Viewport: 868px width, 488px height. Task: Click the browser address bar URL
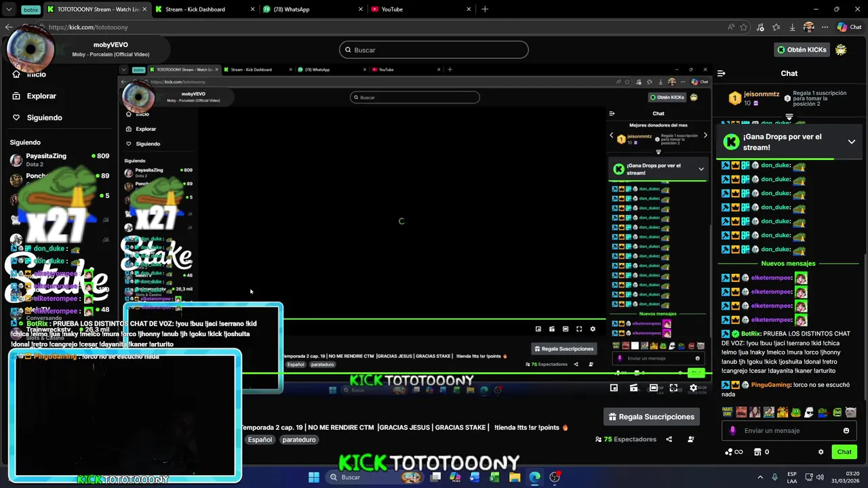[88, 27]
